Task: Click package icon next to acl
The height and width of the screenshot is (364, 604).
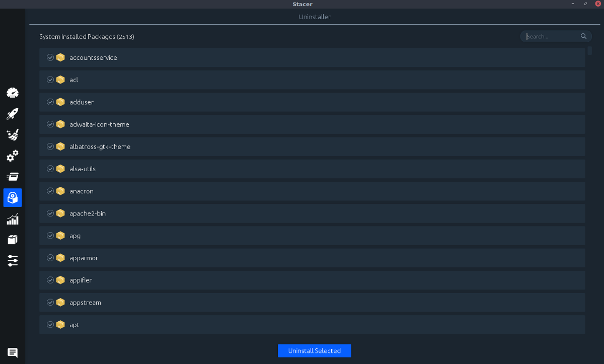Action: pyautogui.click(x=60, y=80)
